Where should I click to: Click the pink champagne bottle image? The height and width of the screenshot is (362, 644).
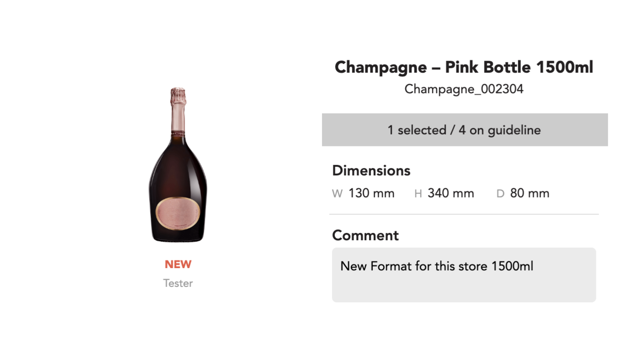[x=178, y=164]
